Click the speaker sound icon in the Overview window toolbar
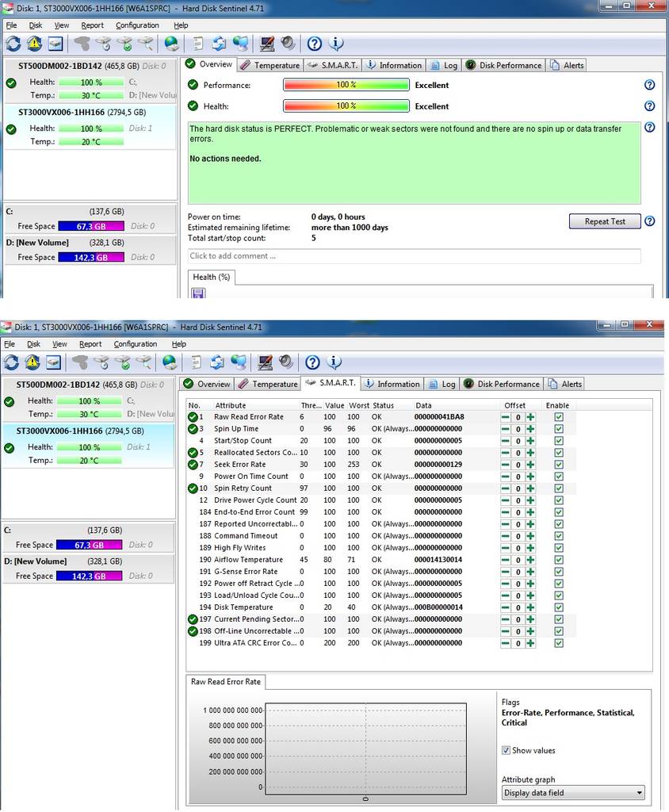This screenshot has height=812, width=669. point(288,44)
